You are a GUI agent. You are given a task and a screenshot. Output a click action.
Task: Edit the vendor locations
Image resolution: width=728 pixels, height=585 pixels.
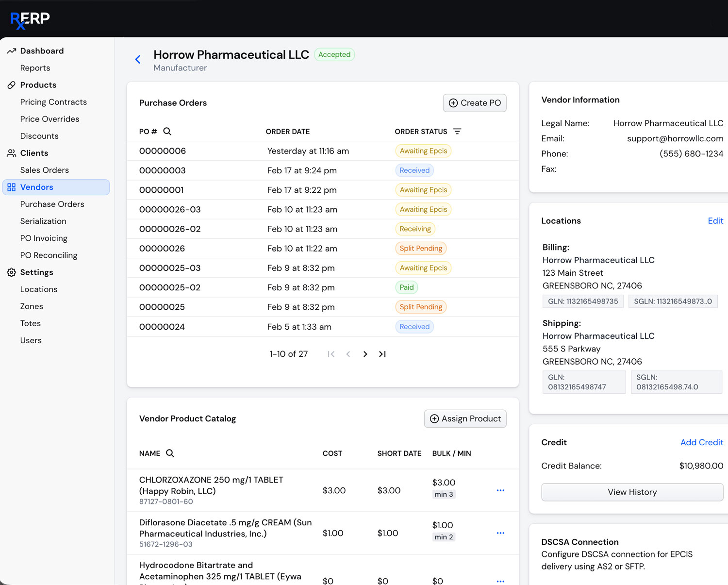(x=715, y=221)
